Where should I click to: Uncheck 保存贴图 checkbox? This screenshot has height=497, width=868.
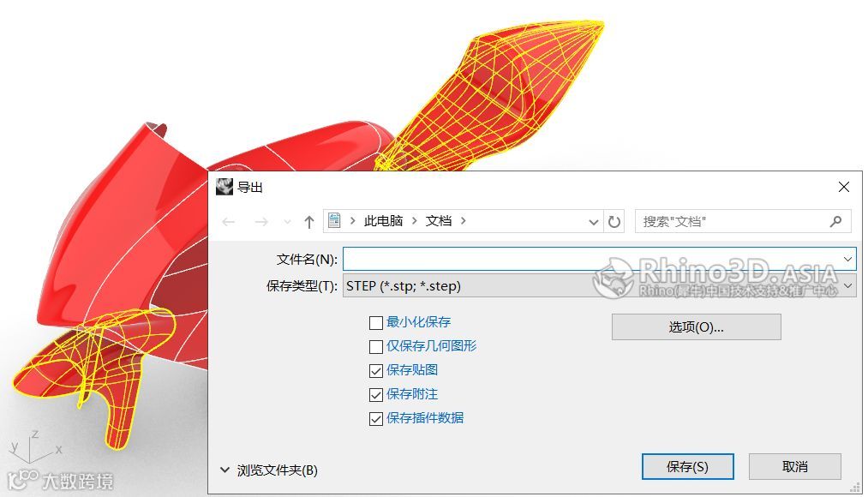click(x=376, y=370)
